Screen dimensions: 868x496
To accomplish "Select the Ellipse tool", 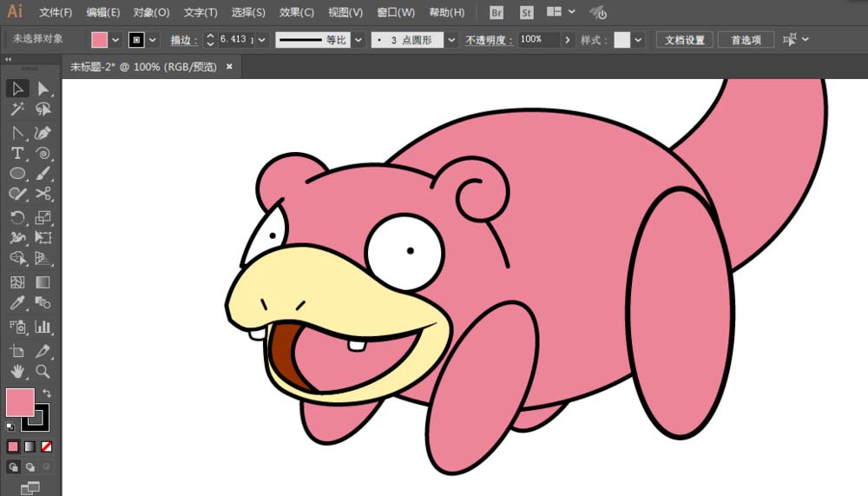I will 17,174.
